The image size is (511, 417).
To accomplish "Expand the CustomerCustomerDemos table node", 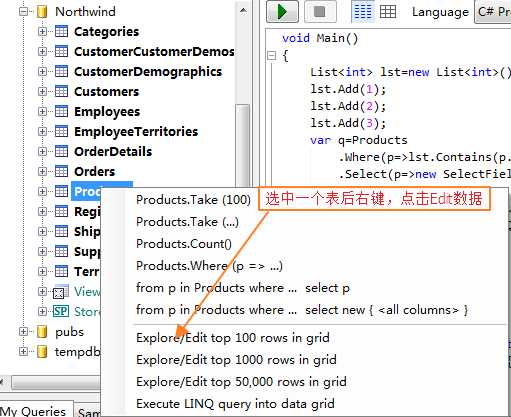I will (42, 52).
